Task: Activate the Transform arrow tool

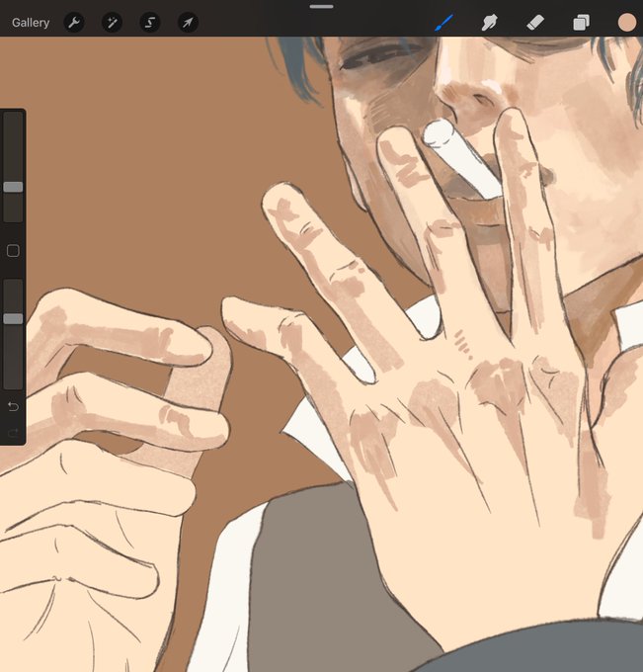Action: (188, 23)
